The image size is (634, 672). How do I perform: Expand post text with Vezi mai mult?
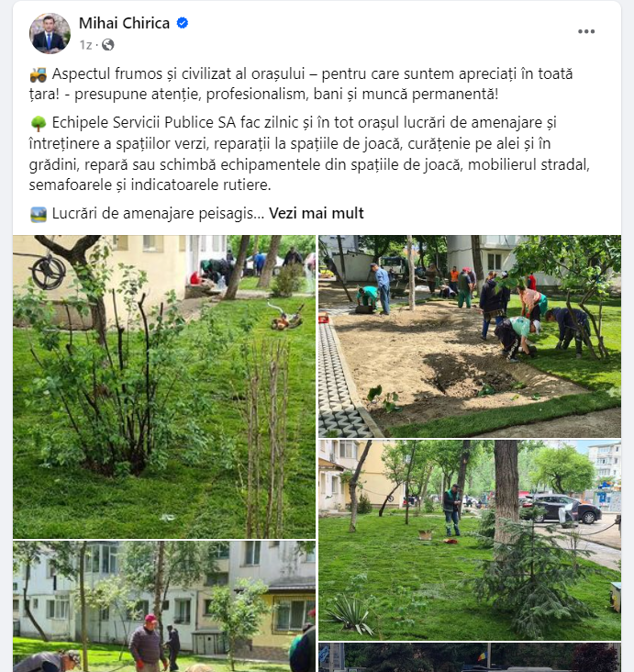click(x=317, y=213)
